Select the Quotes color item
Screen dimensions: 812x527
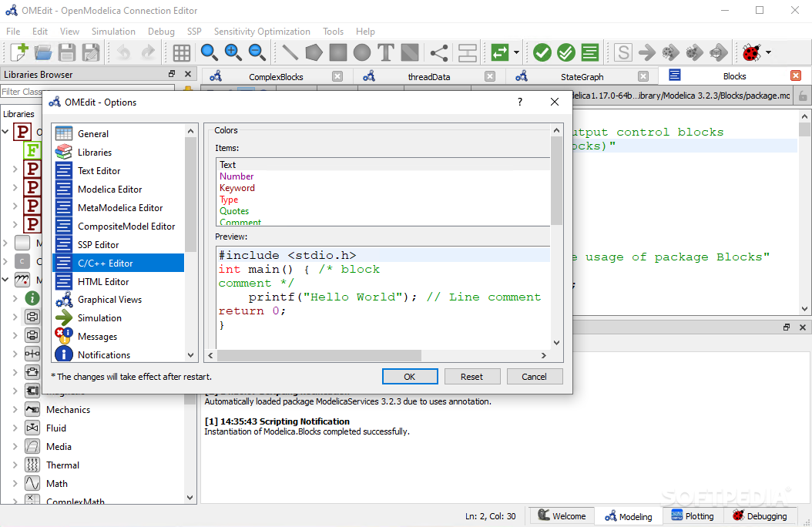coord(234,210)
